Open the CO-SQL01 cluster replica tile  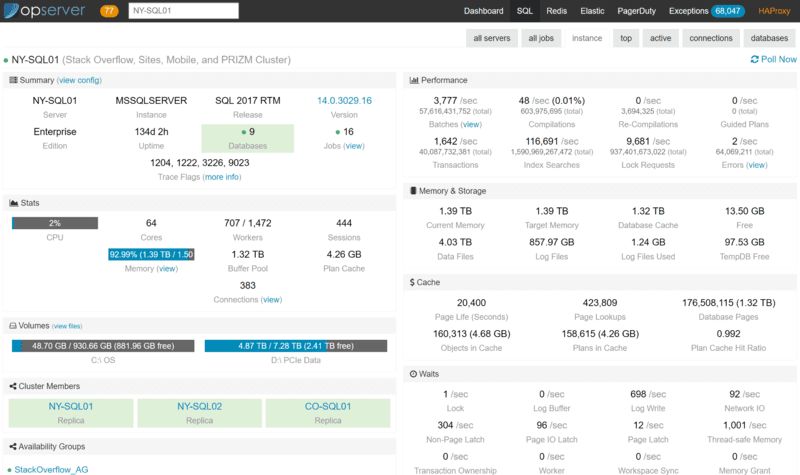[x=328, y=413]
